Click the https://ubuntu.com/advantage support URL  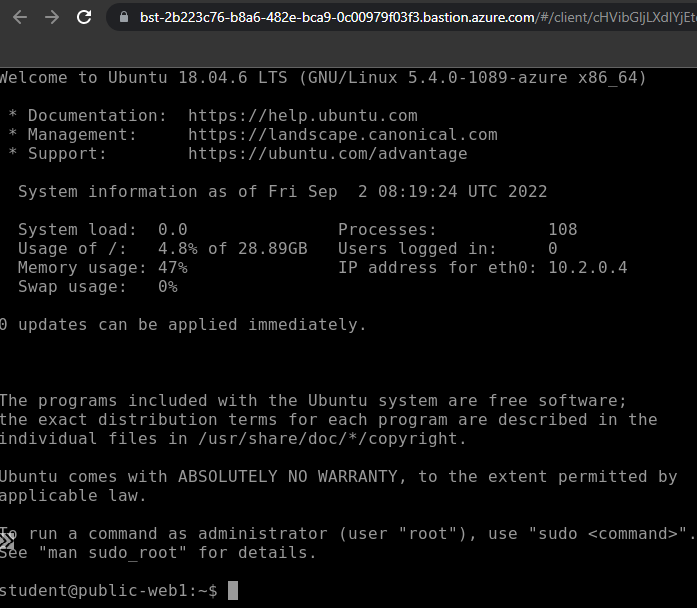[327, 153]
